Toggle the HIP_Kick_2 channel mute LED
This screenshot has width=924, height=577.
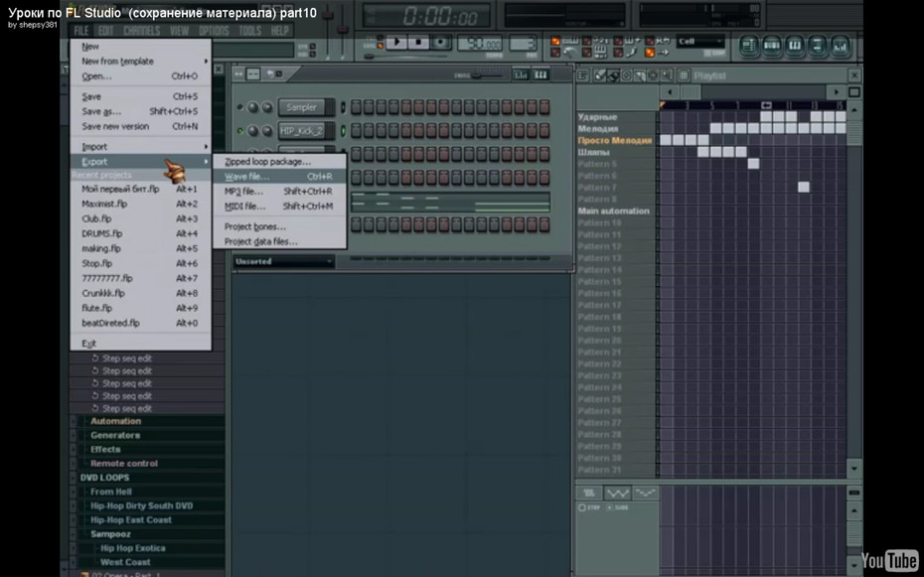[239, 131]
